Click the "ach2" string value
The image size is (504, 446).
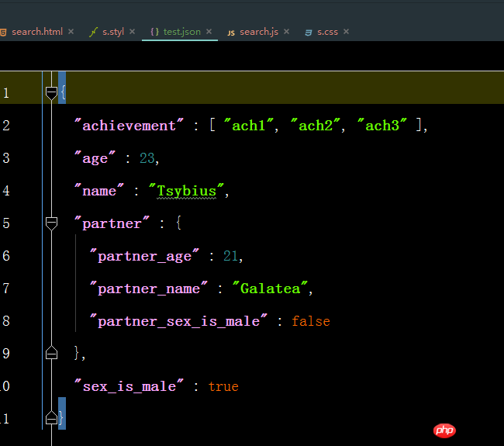click(316, 125)
